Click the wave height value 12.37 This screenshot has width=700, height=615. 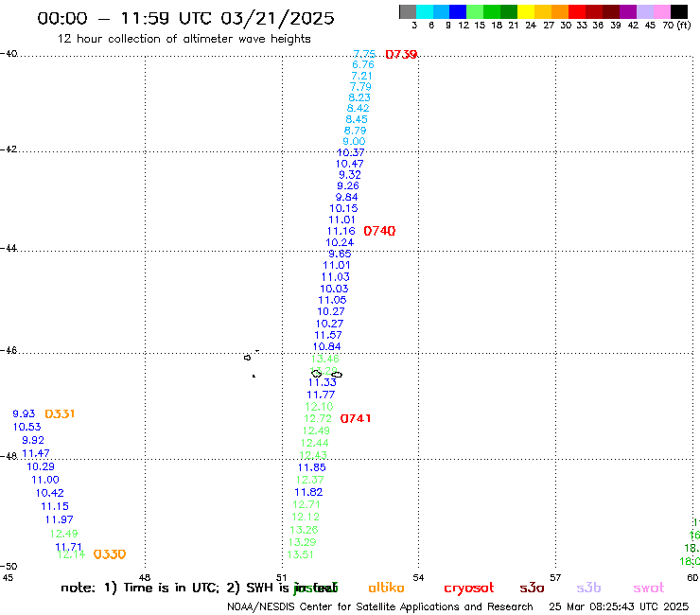[x=310, y=480]
